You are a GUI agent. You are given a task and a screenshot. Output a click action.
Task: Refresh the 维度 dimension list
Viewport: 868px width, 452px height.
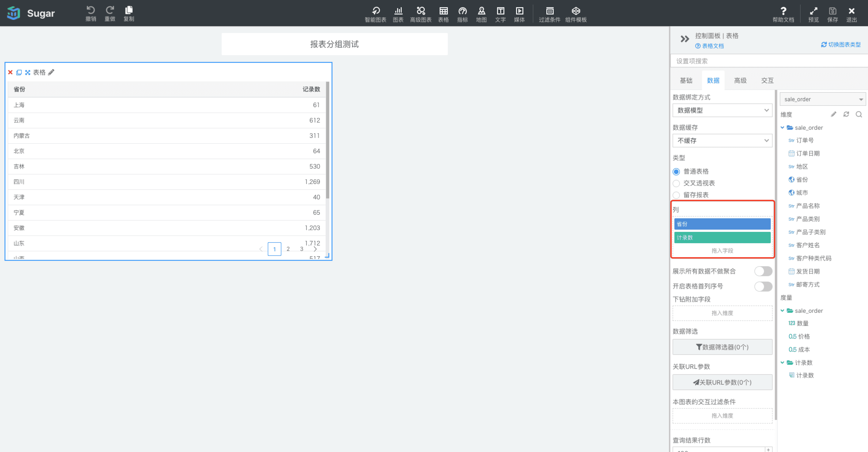point(846,114)
